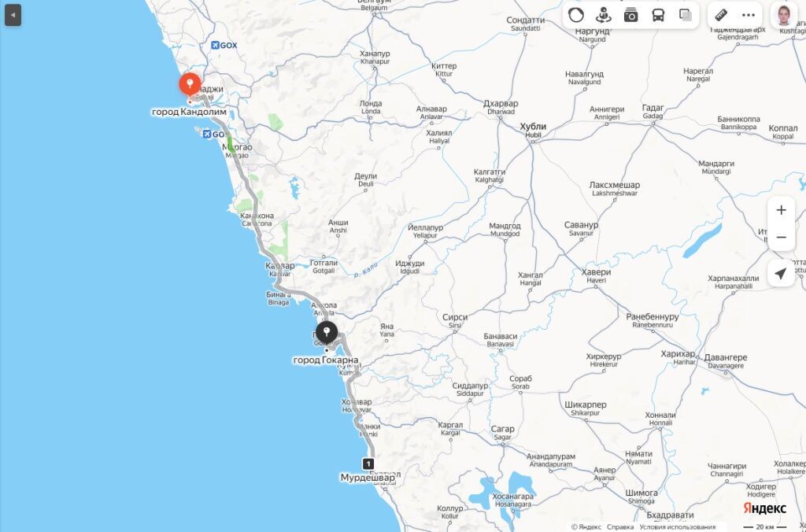Screen dimensions: 806x532
Task: Enable public transport bus layer
Action: 658,16
